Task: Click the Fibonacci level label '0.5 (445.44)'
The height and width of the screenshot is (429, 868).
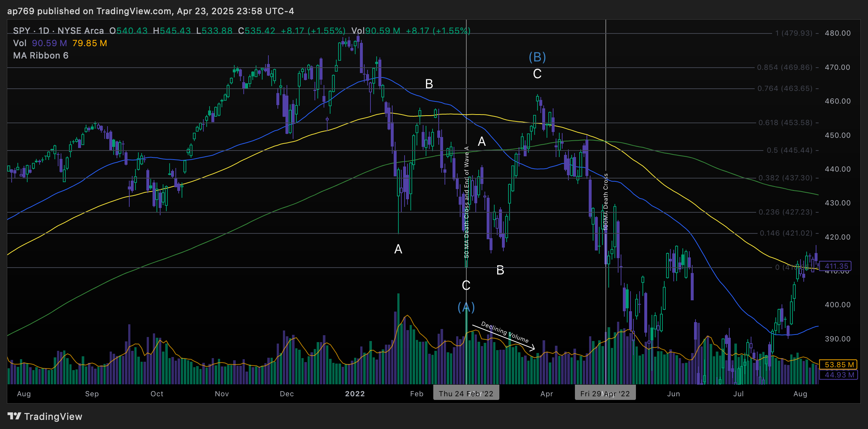Action: 790,150
